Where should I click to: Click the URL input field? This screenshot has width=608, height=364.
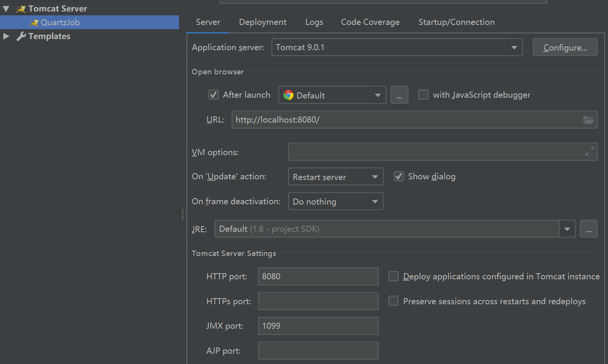click(415, 120)
